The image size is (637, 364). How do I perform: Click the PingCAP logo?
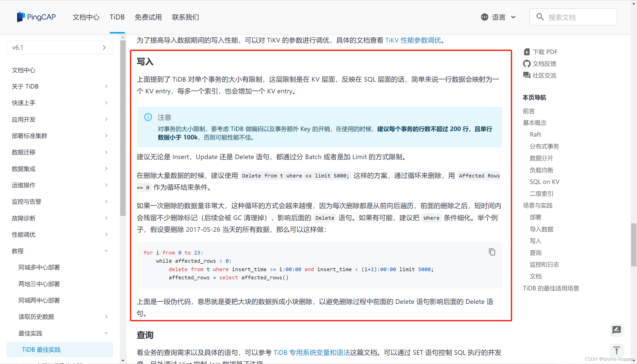[x=36, y=17]
